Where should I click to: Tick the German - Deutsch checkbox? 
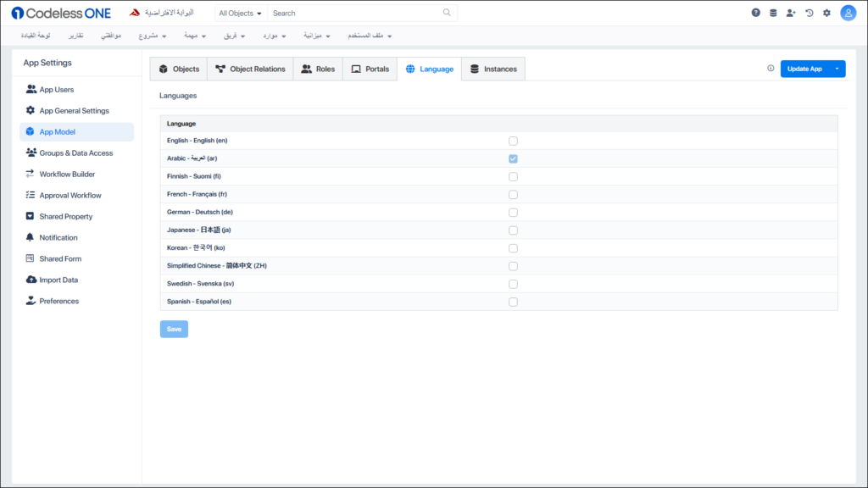[x=513, y=213]
